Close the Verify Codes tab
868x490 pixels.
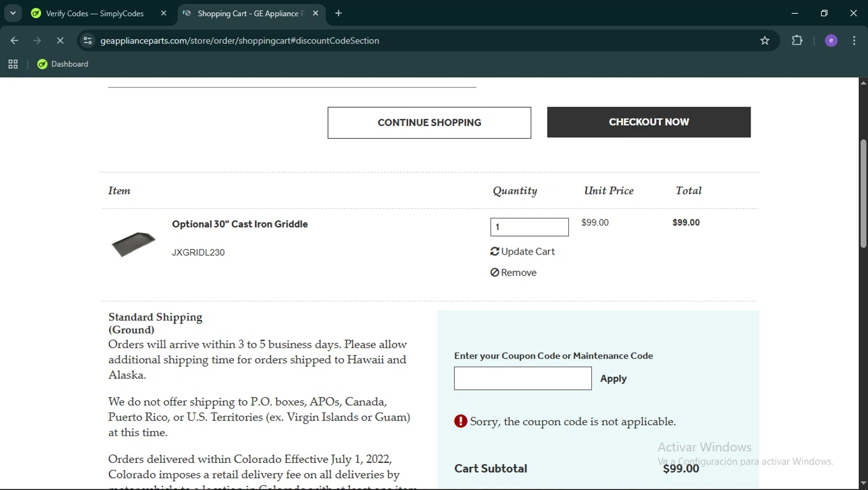(x=164, y=13)
